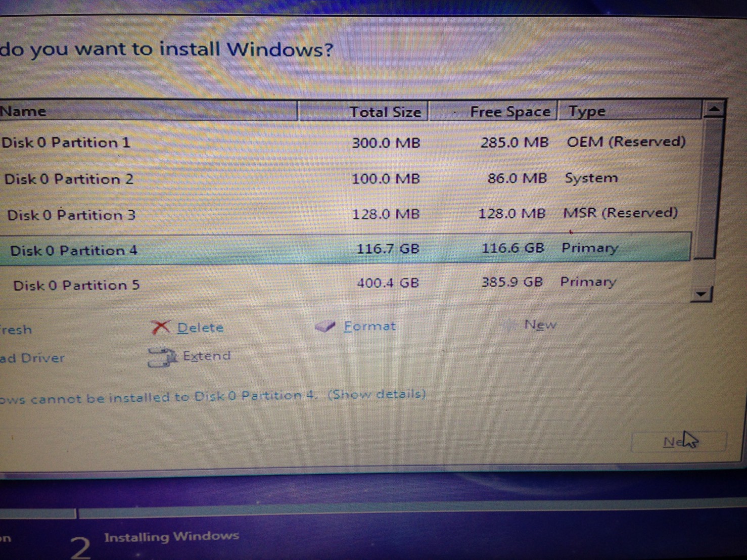Create partition with the New link
747x560 pixels.
[x=540, y=324]
